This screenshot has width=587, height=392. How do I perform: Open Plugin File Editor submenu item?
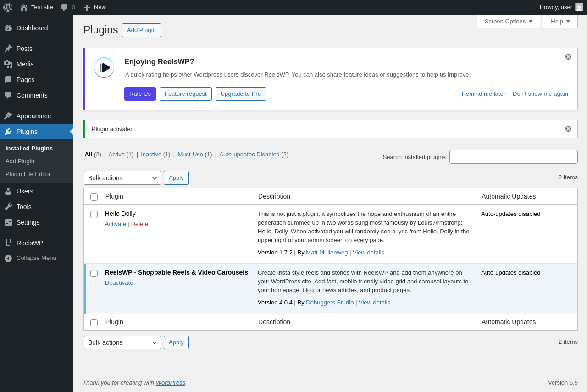pos(28,174)
